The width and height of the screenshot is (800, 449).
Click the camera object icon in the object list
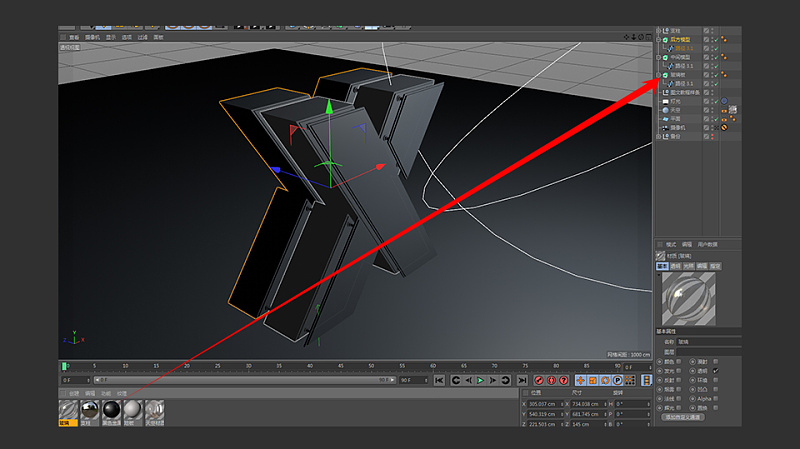tap(665, 128)
